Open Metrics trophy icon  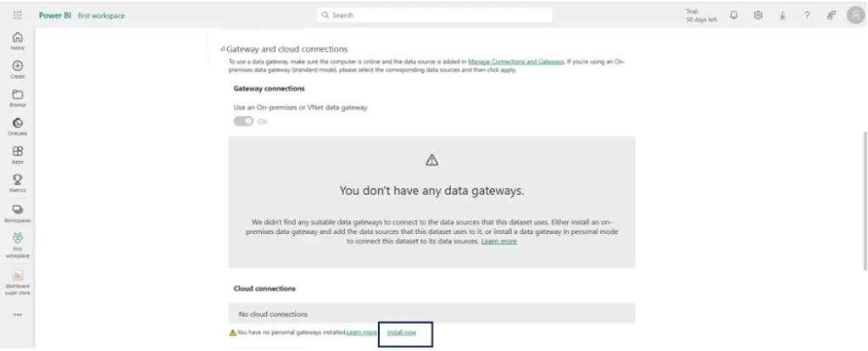pos(18,183)
